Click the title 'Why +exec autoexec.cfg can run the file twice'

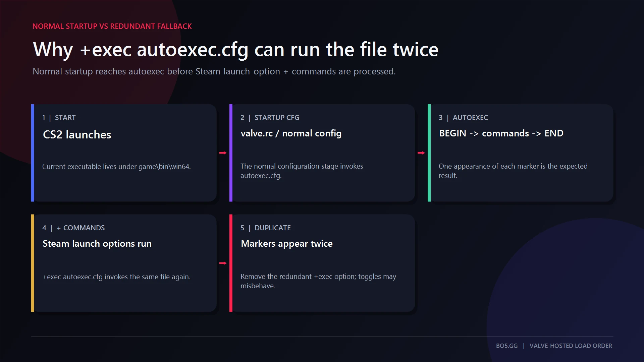point(235,50)
